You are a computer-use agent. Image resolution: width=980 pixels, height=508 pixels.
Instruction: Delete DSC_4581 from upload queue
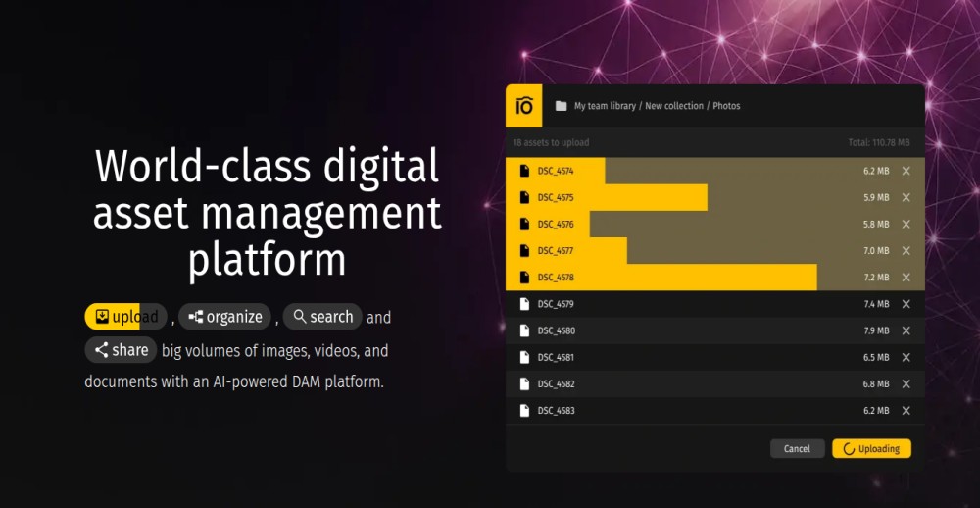[x=906, y=358]
